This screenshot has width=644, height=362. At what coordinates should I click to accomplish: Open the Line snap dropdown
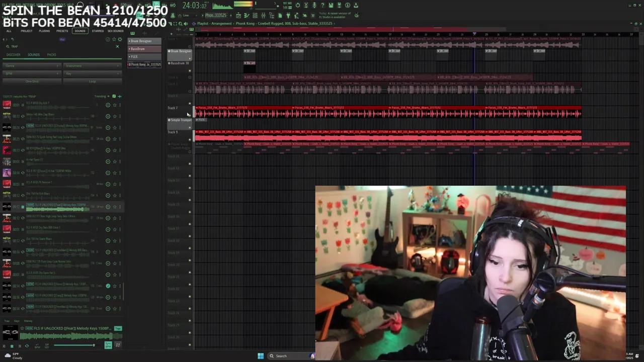(x=189, y=16)
